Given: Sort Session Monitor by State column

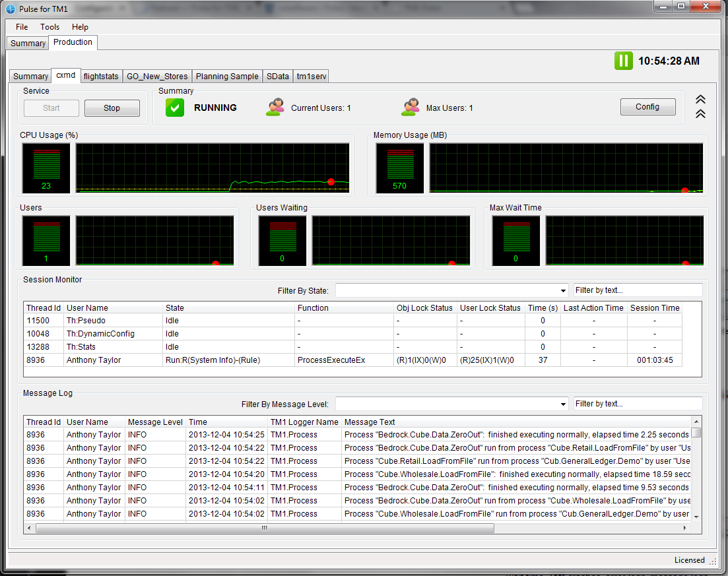Looking at the screenshot, I should point(228,307).
